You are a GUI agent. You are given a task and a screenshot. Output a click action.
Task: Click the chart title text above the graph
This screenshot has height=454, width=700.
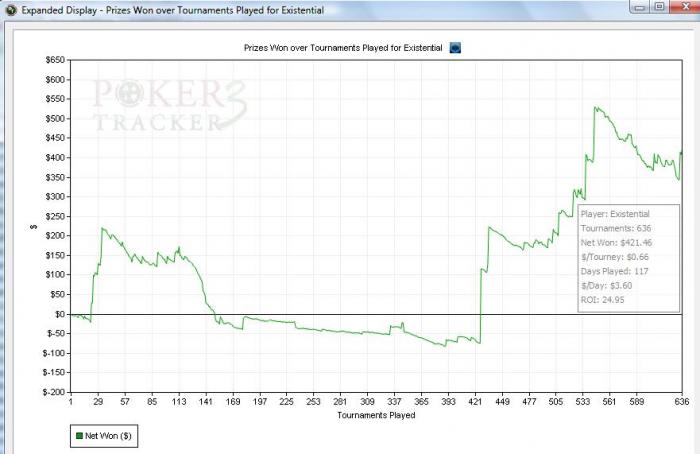(343, 48)
